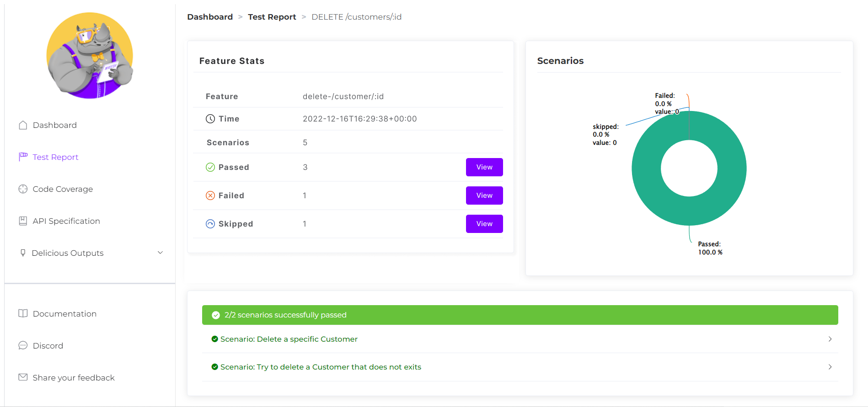Click the Documentation book icon

tap(23, 313)
